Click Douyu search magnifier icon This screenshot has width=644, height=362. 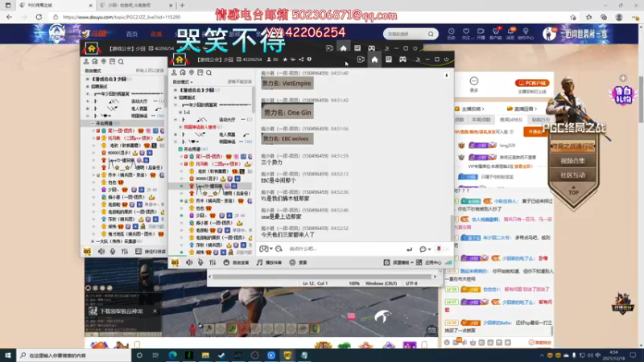[431, 34]
